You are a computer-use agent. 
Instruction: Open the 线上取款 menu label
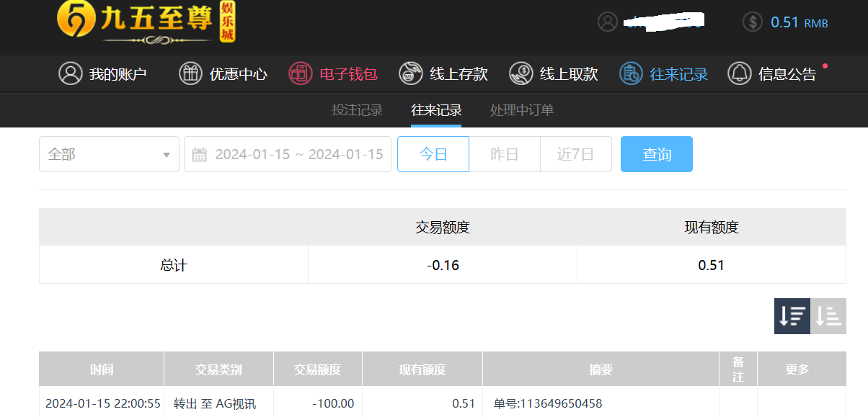coord(569,73)
